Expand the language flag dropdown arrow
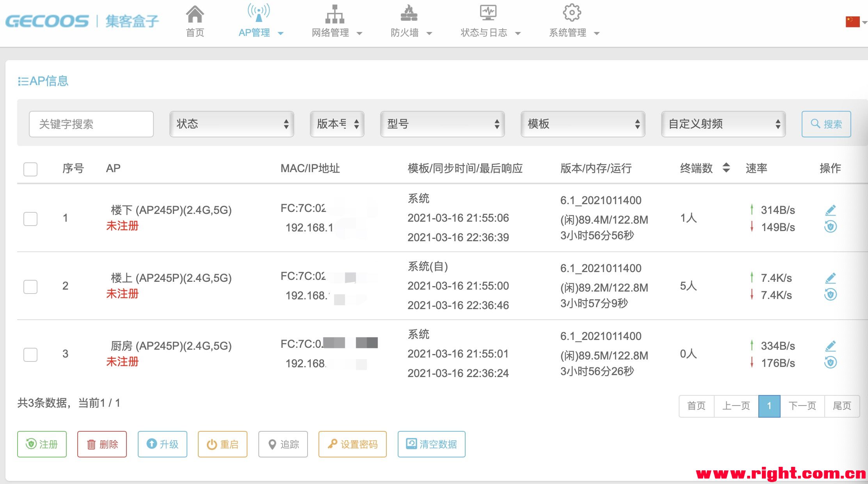This screenshot has height=484, width=868. (864, 23)
